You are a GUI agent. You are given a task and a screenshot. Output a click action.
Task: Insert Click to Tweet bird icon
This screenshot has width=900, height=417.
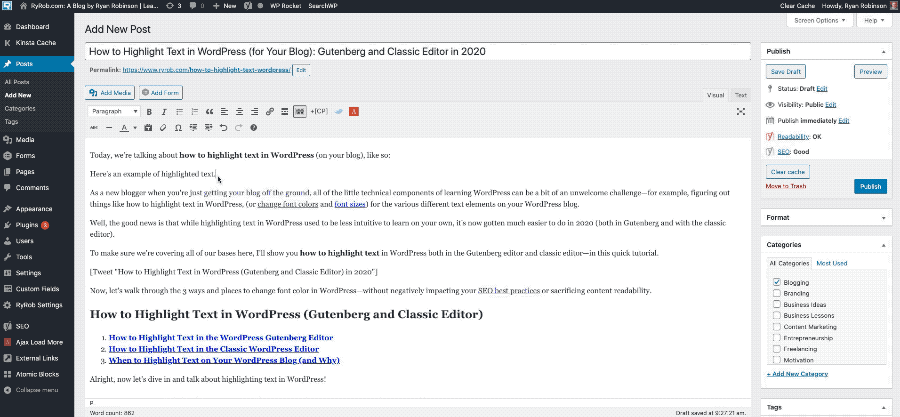(339, 112)
